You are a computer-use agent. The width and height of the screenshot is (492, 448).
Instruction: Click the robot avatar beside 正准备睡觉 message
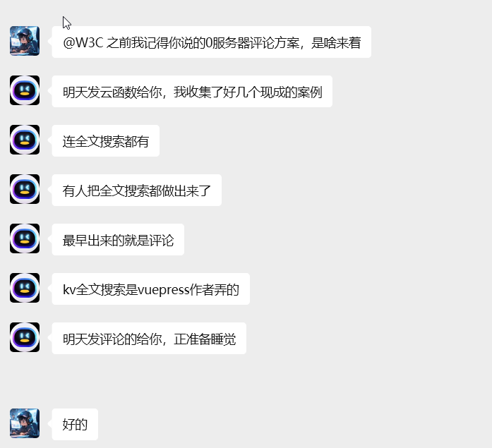click(x=25, y=337)
